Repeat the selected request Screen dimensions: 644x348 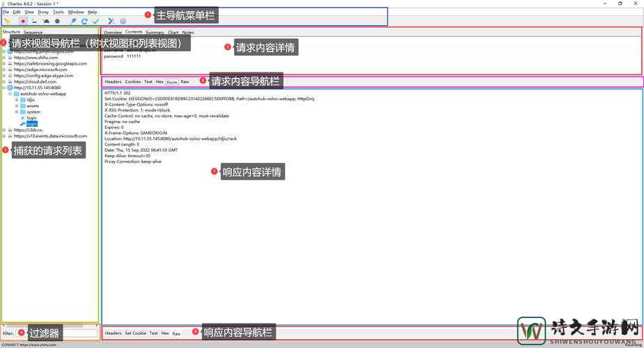click(85, 21)
